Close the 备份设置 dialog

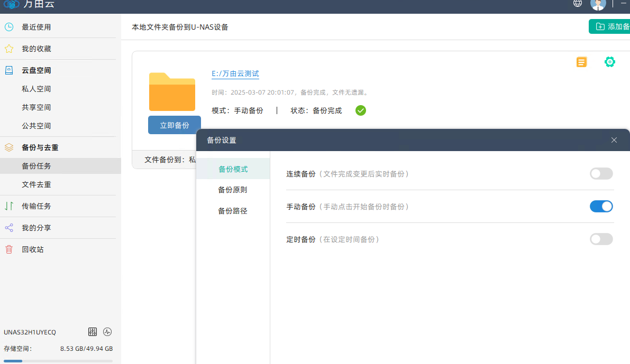614,140
